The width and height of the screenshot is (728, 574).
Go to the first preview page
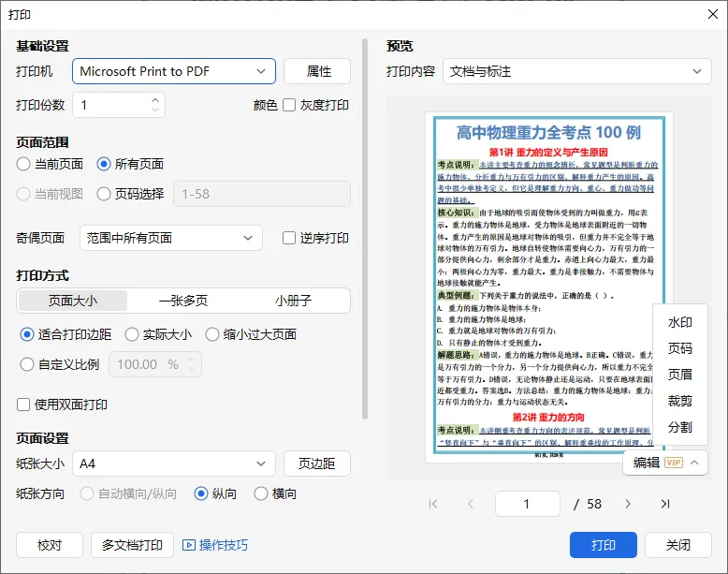[x=433, y=504]
